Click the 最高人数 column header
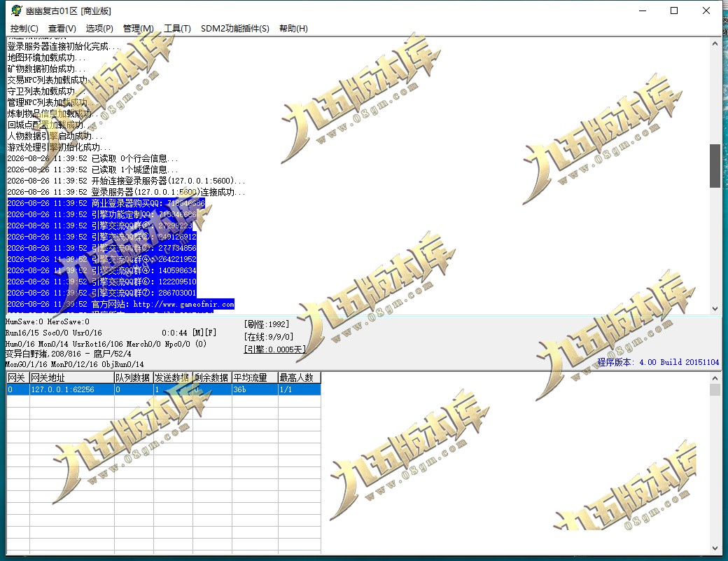 tap(299, 378)
